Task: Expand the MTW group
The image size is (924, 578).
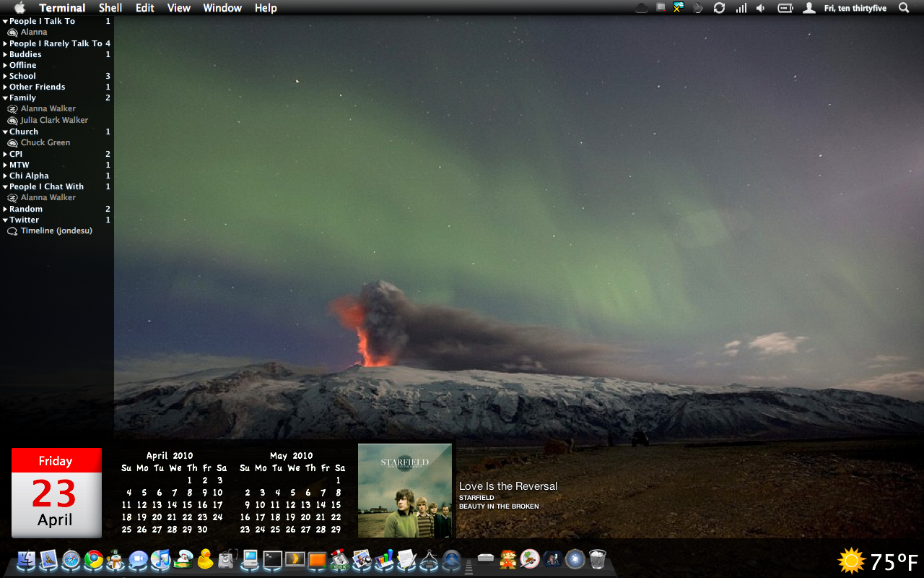Action: [x=5, y=165]
